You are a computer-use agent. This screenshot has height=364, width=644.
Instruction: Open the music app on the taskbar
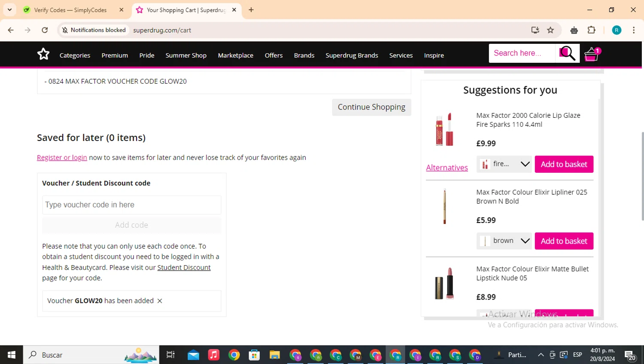click(x=214, y=355)
